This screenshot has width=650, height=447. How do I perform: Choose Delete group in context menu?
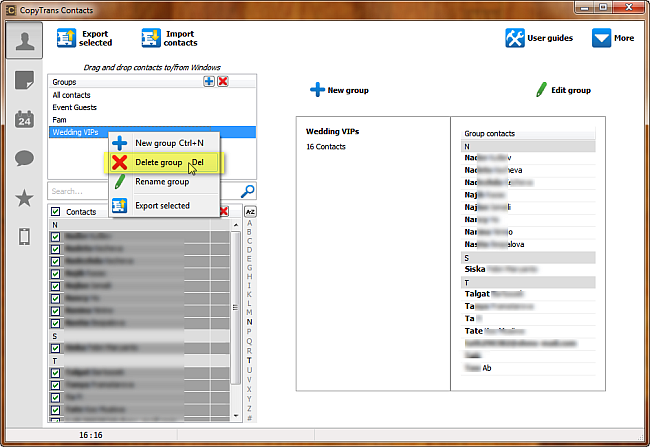click(164, 163)
